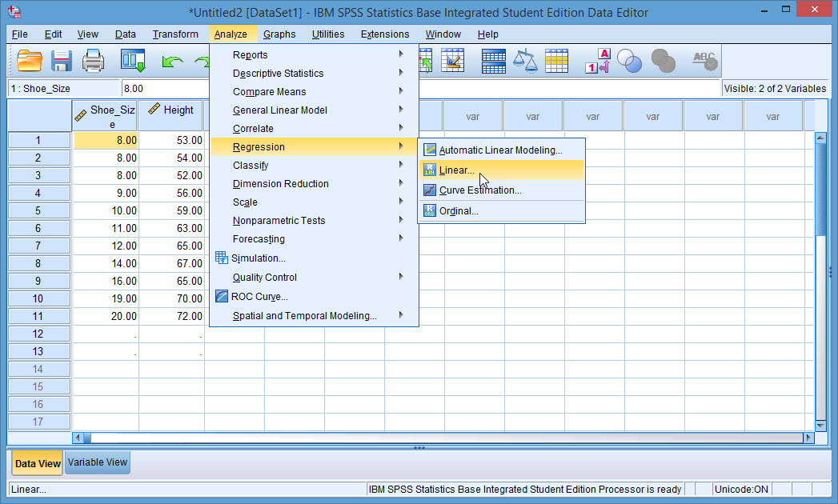Image resolution: width=838 pixels, height=504 pixels.
Task: Click the Show All Variables gray circles icon
Action: tap(664, 61)
